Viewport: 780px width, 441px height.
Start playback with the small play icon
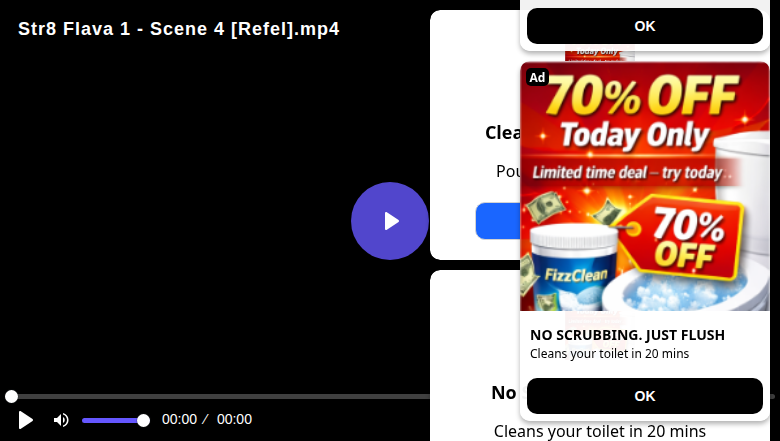click(x=25, y=420)
